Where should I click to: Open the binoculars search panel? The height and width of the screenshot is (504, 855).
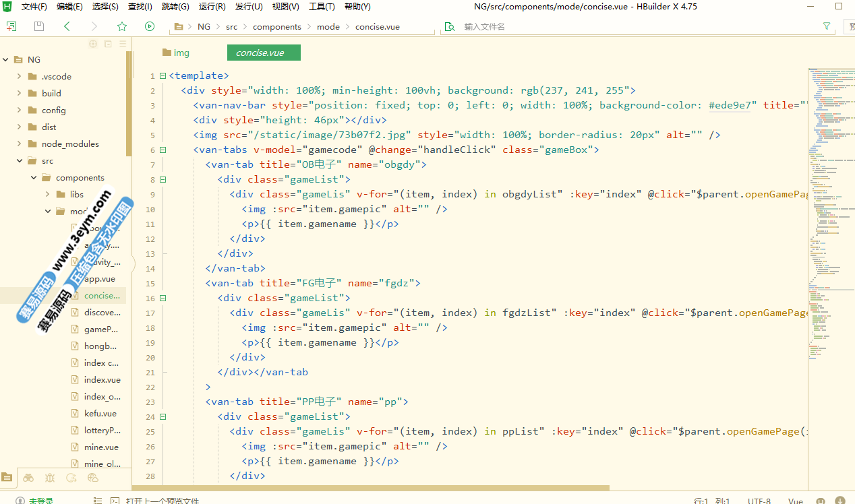point(28,478)
